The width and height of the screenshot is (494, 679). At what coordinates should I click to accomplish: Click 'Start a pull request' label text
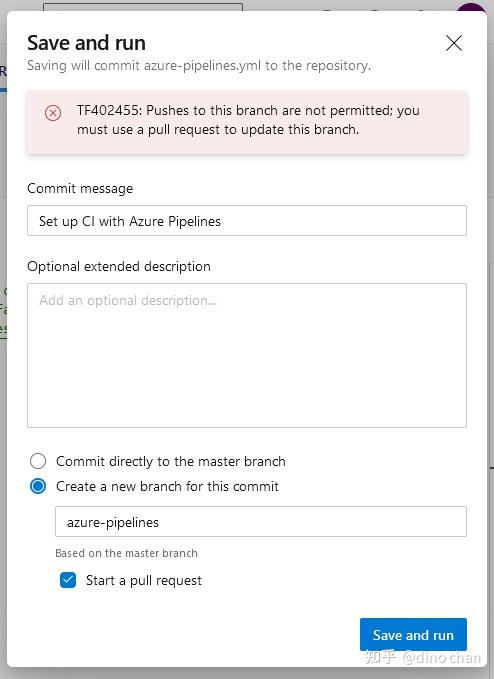(x=144, y=580)
